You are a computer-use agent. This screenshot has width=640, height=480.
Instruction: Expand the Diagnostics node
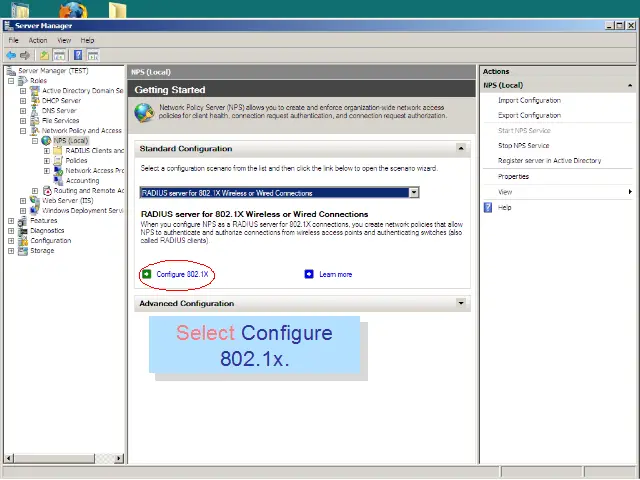[11, 231]
